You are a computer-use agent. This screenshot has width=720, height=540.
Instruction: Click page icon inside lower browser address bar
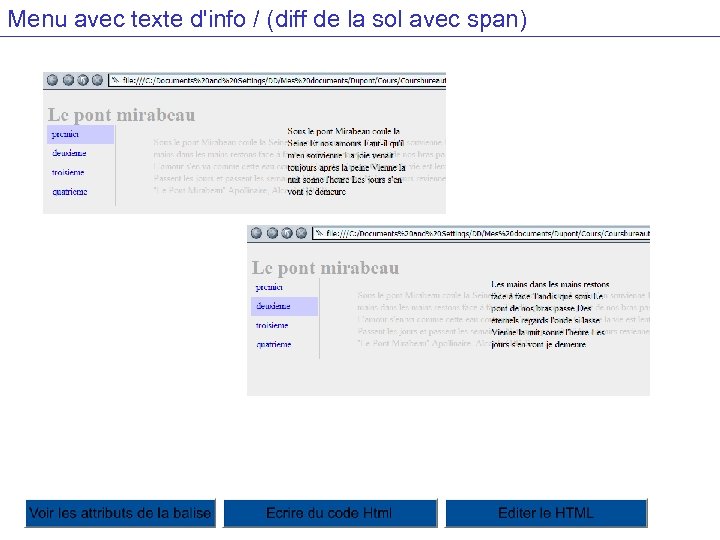point(320,233)
